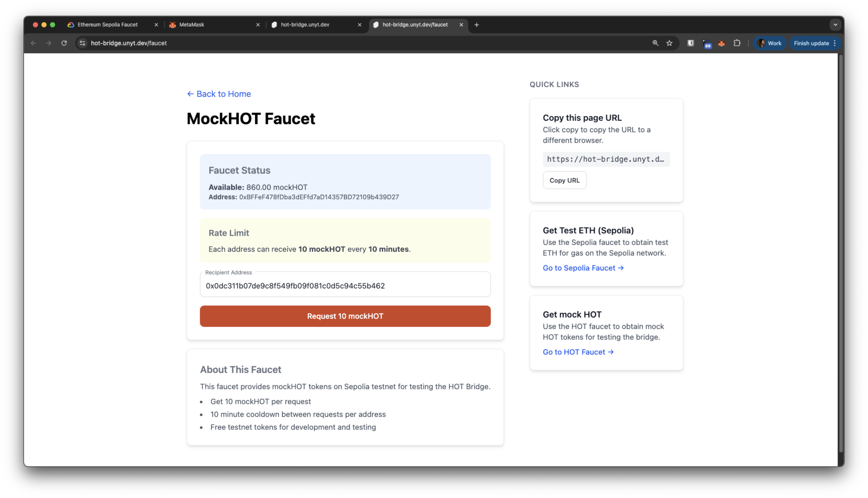Viewport: 868px width, 498px height.
Task: Open the Finish update menu
Action: (x=815, y=43)
